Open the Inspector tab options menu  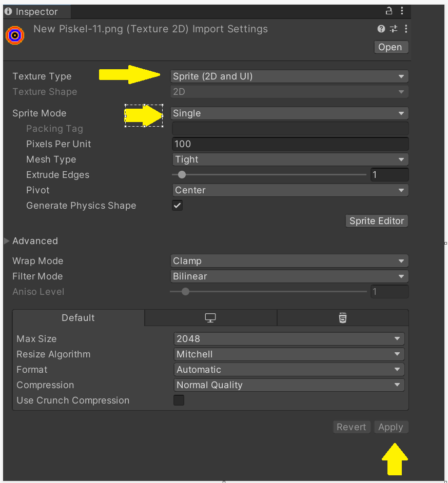click(x=402, y=11)
